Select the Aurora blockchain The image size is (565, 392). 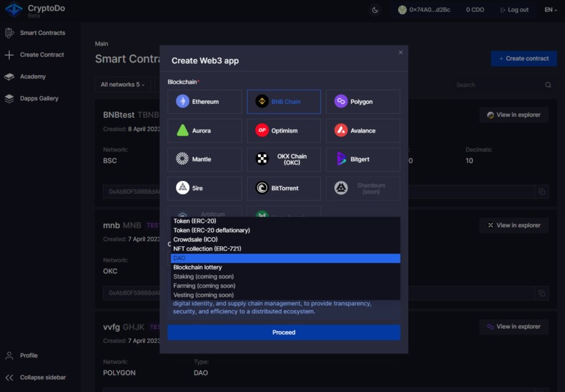point(205,130)
